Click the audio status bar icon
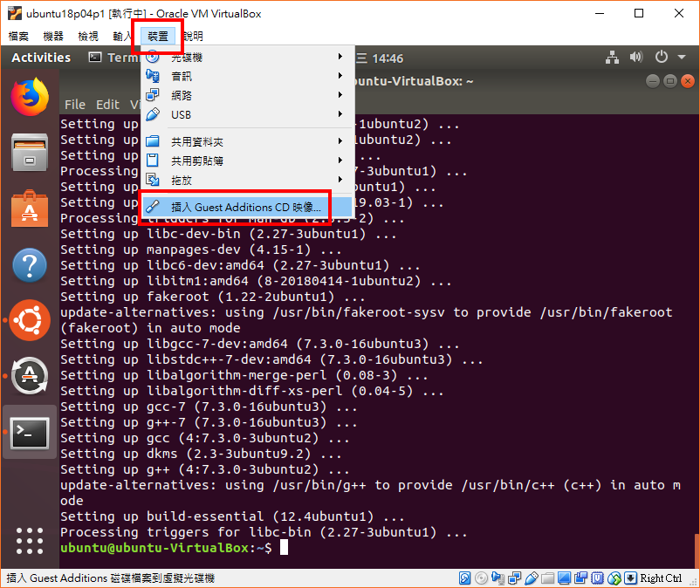This screenshot has width=700, height=588. [498, 578]
